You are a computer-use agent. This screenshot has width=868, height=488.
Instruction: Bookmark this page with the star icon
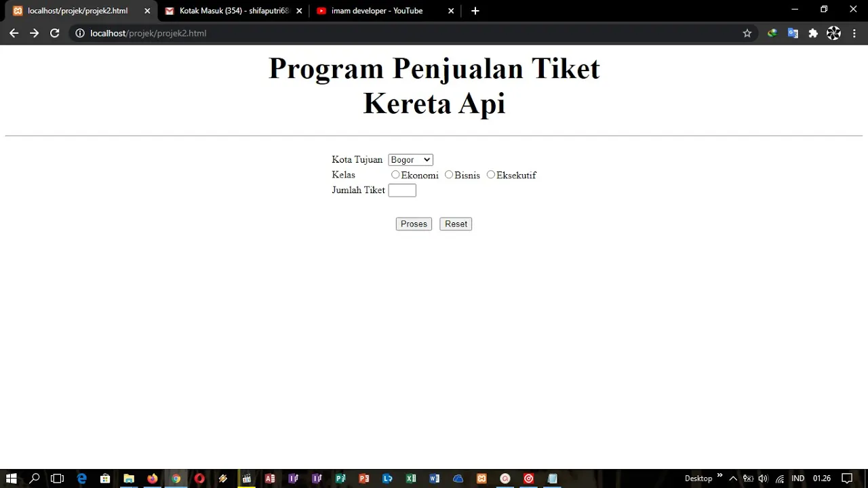point(747,33)
